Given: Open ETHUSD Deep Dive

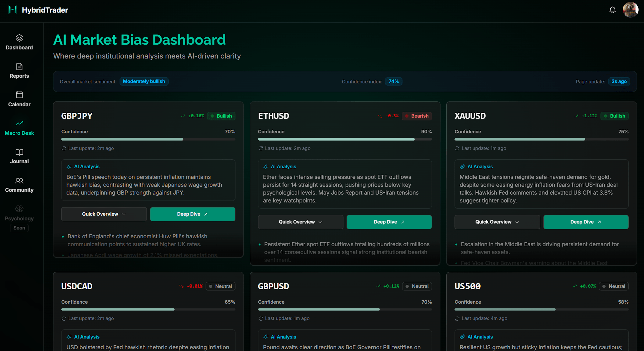Looking at the screenshot, I should (x=389, y=222).
